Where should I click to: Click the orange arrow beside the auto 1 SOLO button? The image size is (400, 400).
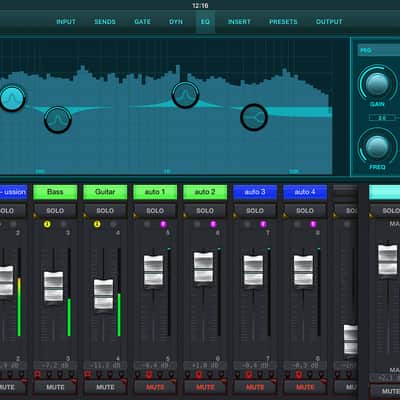135,216
